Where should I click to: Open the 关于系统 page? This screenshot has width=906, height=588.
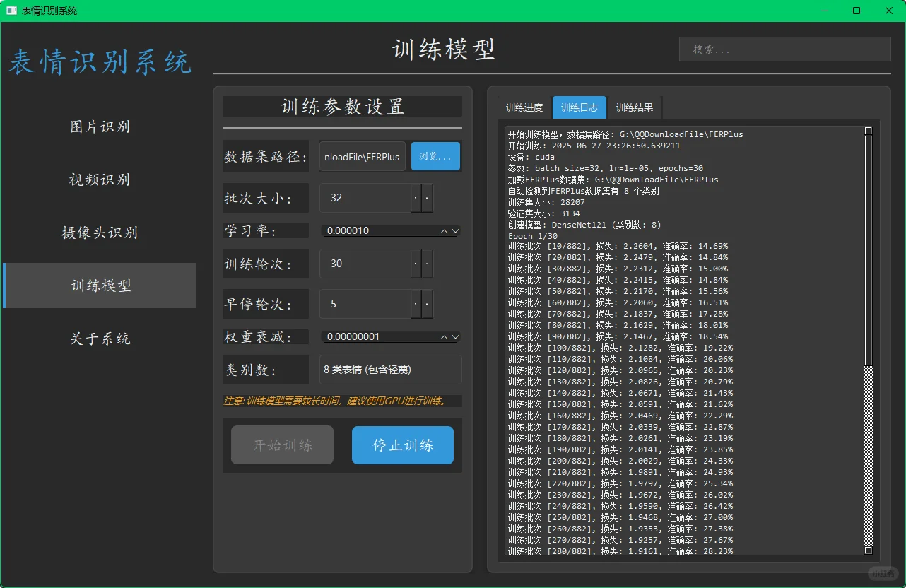pyautogui.click(x=100, y=339)
